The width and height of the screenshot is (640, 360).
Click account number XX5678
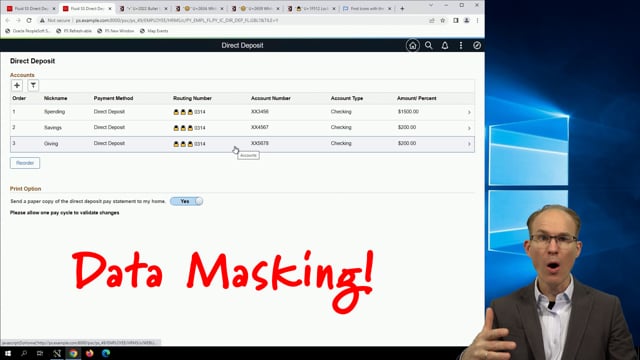(x=260, y=143)
